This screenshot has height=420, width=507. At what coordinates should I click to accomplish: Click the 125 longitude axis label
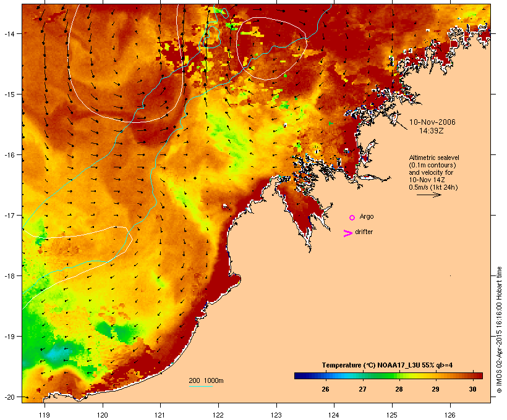tap(392, 415)
